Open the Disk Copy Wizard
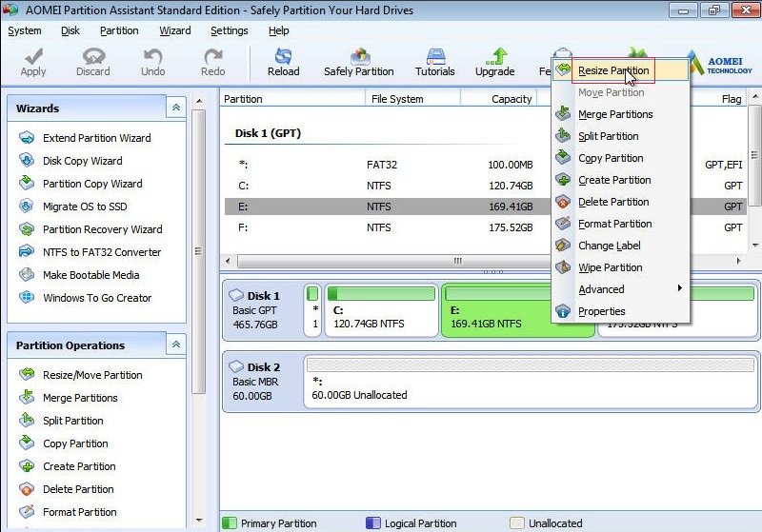Image resolution: width=762 pixels, height=532 pixels. tap(70, 161)
